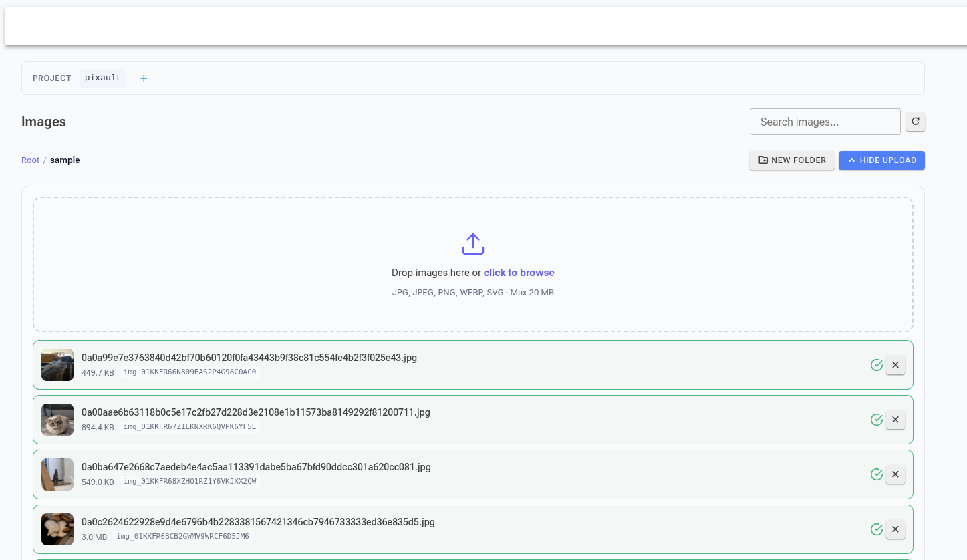The height and width of the screenshot is (560, 967).
Task: Add a new project with the plus icon
Action: coord(143,78)
